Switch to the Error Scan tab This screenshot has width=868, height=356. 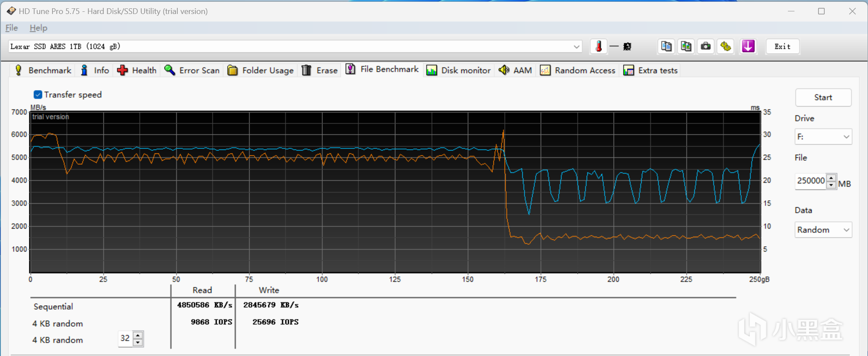[192, 70]
